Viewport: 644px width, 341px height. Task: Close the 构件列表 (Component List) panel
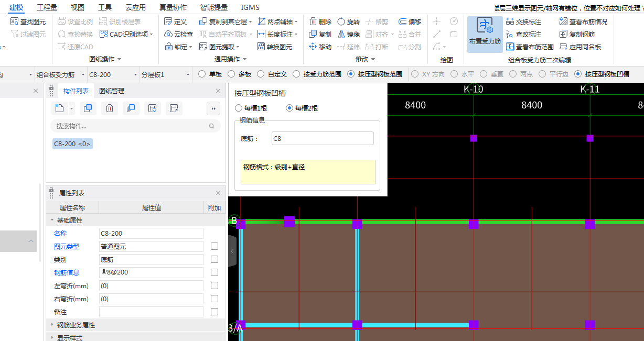[218, 91]
